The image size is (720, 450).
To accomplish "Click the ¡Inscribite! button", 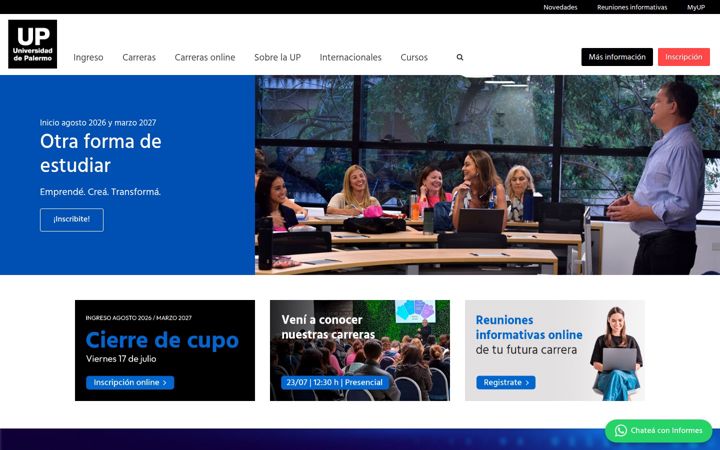I will pos(72,220).
